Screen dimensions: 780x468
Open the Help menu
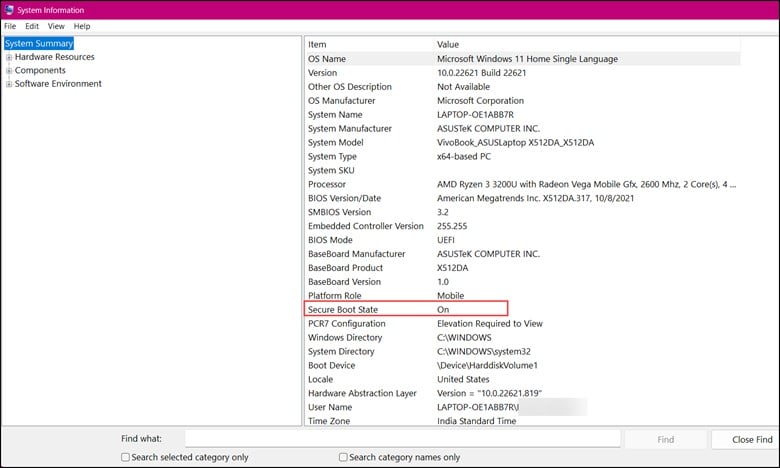click(82, 26)
